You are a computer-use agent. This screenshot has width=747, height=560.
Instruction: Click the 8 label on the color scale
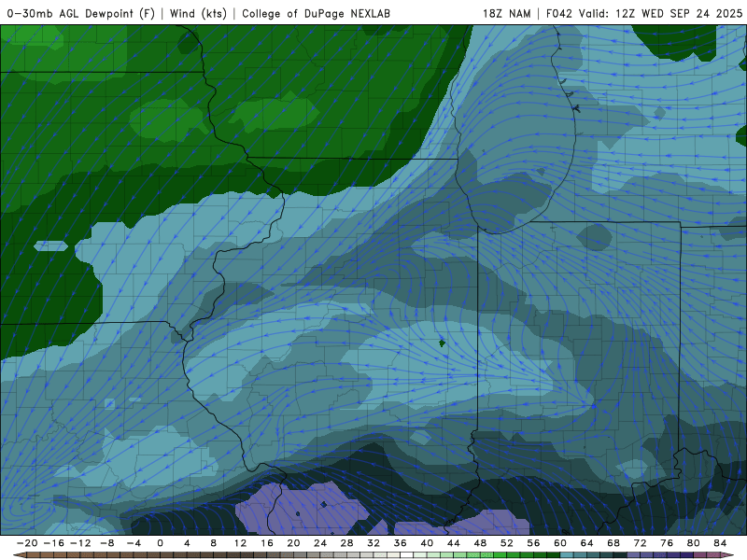(214, 543)
